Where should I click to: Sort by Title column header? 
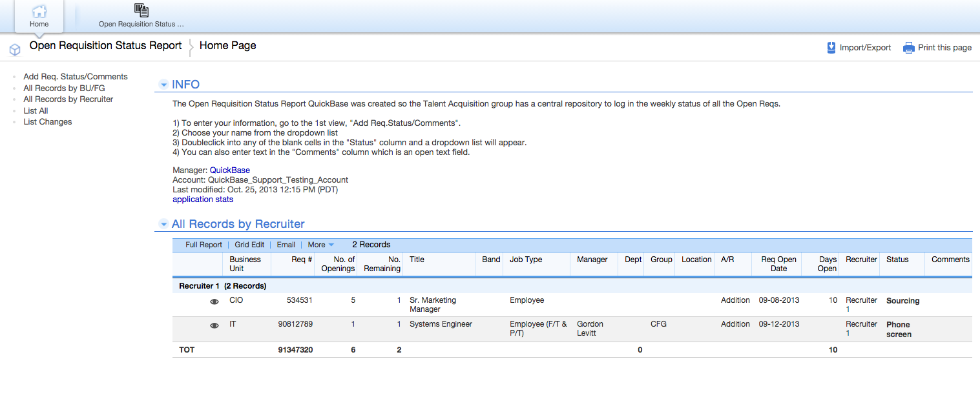417,260
